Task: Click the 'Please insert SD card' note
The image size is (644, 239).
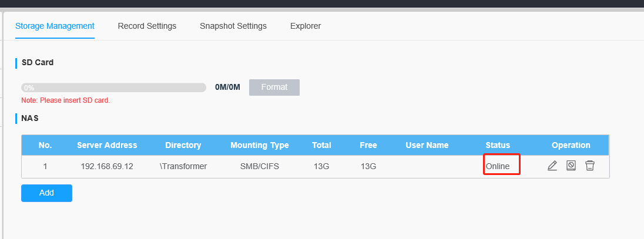Action: 66,100
